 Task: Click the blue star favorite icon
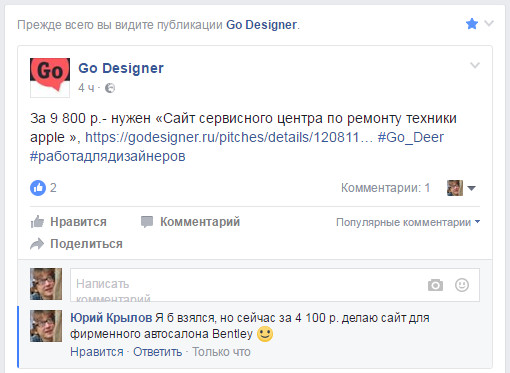pyautogui.click(x=472, y=24)
